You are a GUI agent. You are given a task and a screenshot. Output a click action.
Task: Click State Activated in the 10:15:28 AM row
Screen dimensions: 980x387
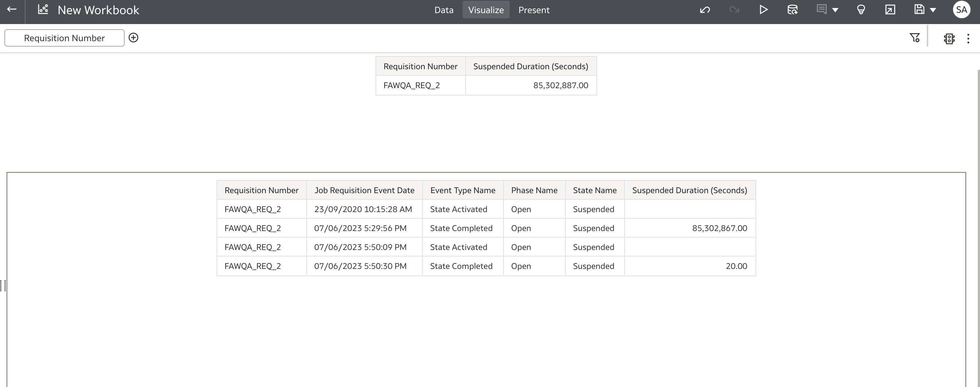[x=463, y=209]
